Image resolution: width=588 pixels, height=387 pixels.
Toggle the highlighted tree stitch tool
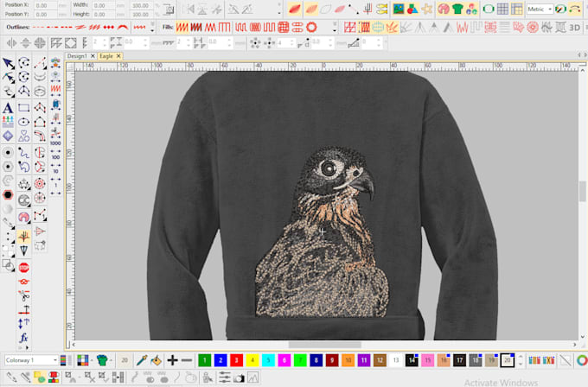click(23, 236)
